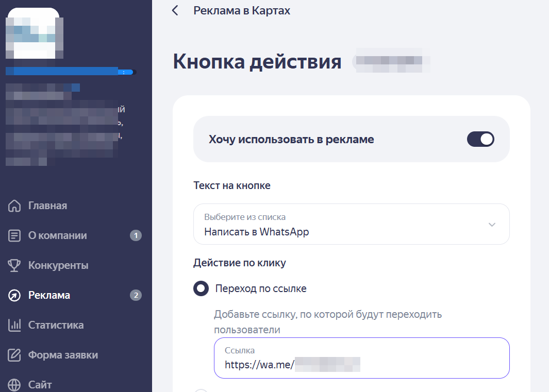This screenshot has width=549, height=392.
Task: Click the badge 1 next to О компании
Action: [x=136, y=236]
